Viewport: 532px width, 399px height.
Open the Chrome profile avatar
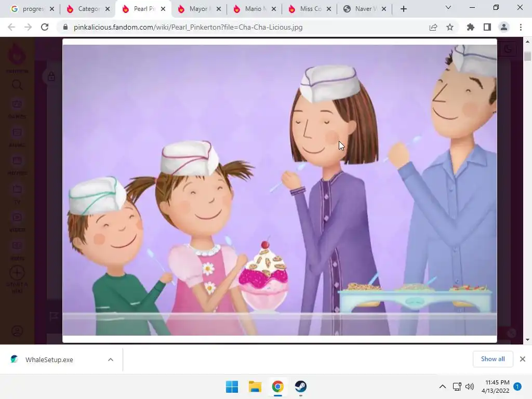(x=504, y=27)
